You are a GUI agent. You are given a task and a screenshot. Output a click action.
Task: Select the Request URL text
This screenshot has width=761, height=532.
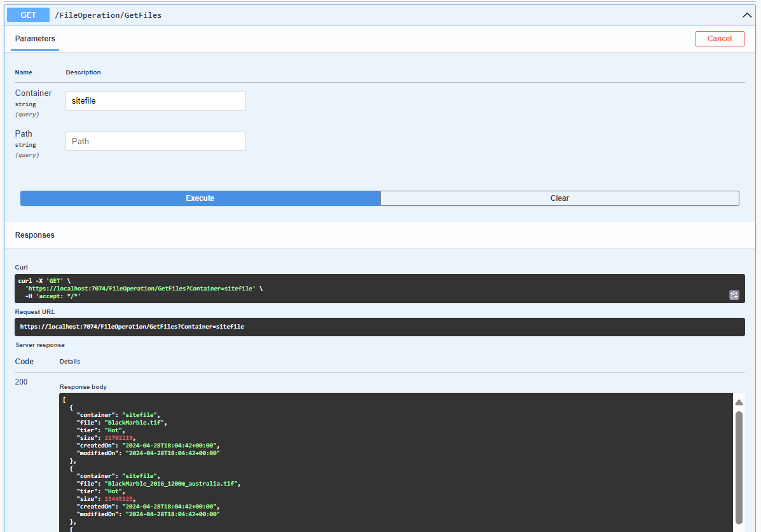click(x=132, y=326)
